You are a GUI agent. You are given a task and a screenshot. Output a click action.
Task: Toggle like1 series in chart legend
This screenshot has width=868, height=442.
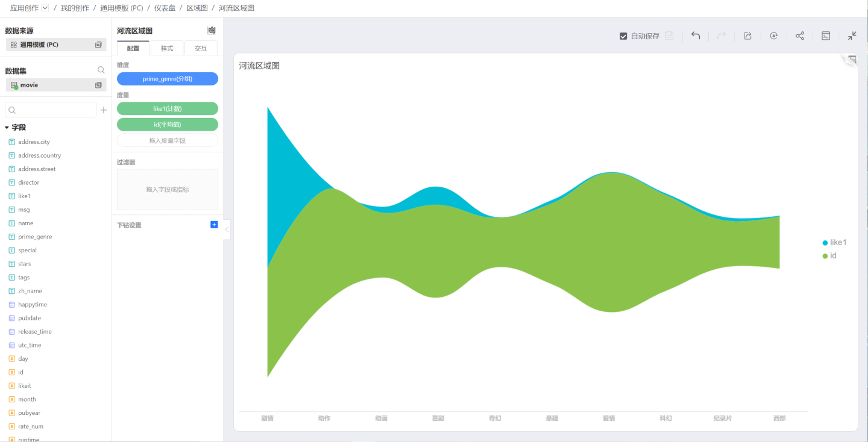point(835,242)
